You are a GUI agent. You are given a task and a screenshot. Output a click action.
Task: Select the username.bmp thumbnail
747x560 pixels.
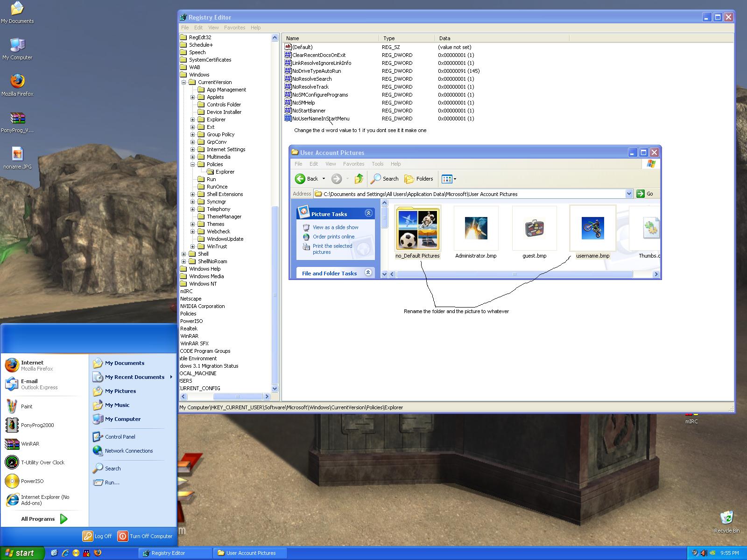592,229
